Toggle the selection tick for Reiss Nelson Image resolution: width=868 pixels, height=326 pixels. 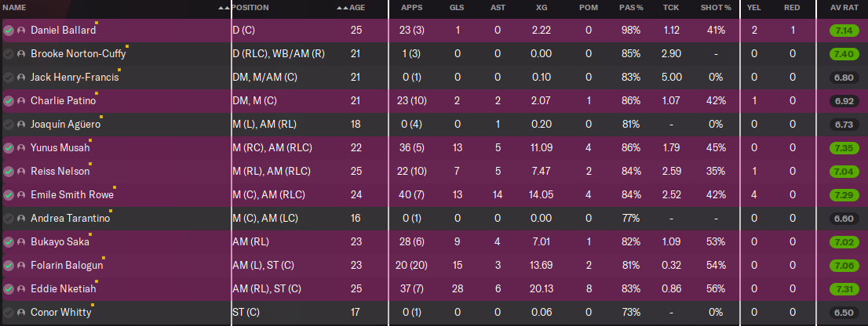coord(8,172)
